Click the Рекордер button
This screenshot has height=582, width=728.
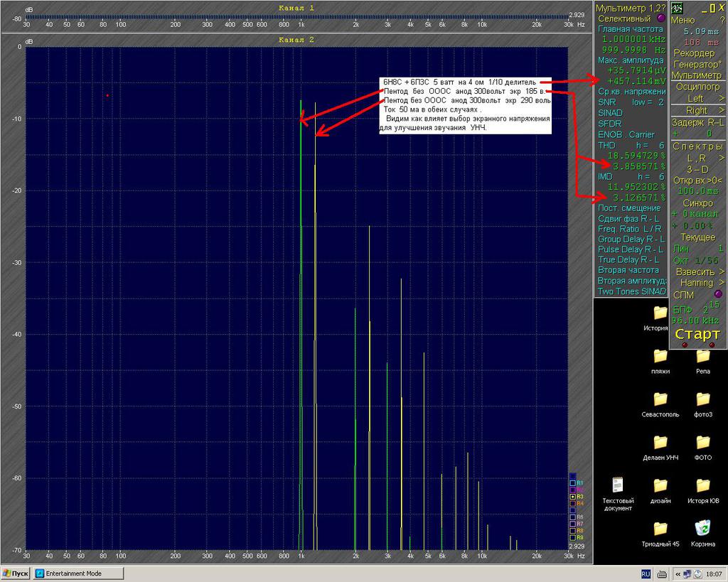(x=695, y=53)
